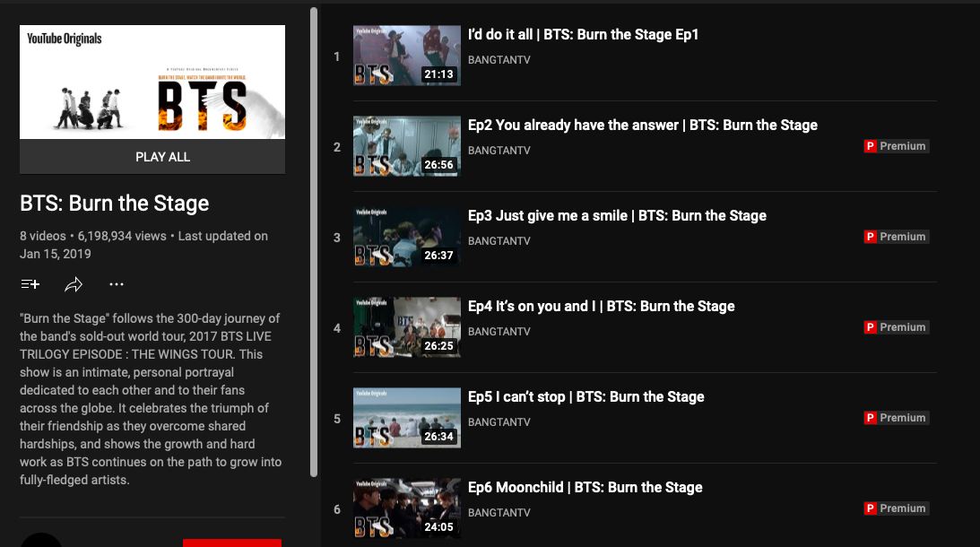The height and width of the screenshot is (547, 980).
Task: Visit BANGTANTV channel under Ep3
Action: pyautogui.click(x=499, y=241)
